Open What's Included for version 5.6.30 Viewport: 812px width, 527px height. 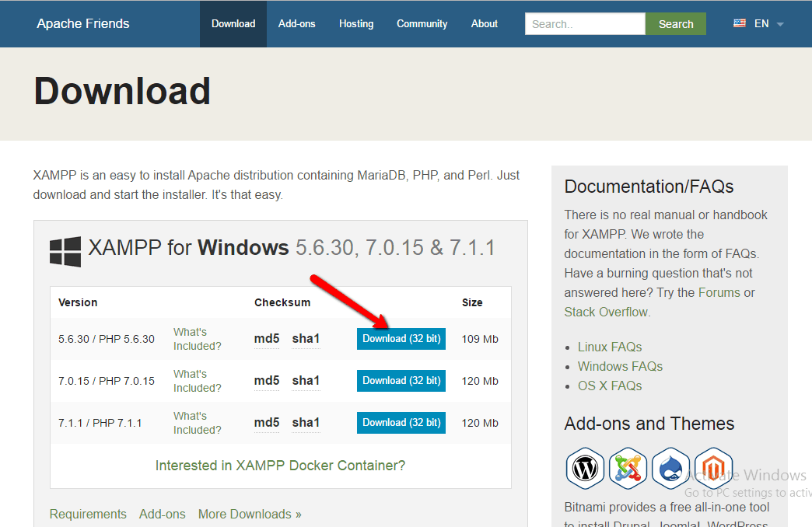point(198,339)
